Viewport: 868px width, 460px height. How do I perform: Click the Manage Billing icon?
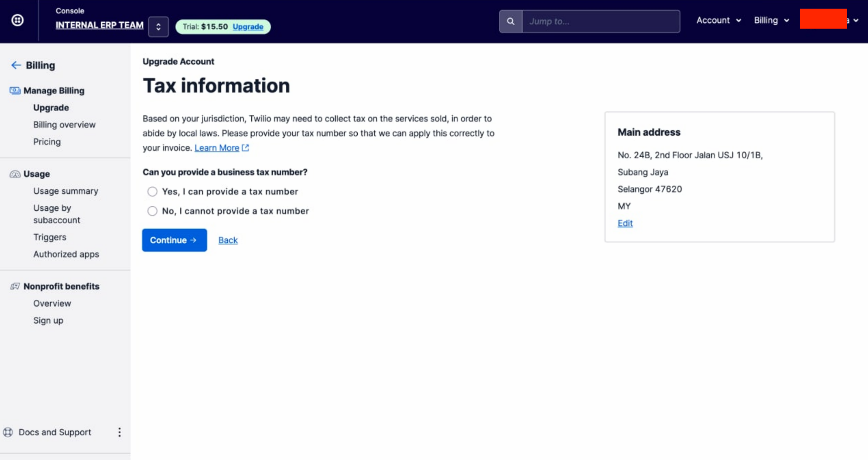pyautogui.click(x=15, y=91)
